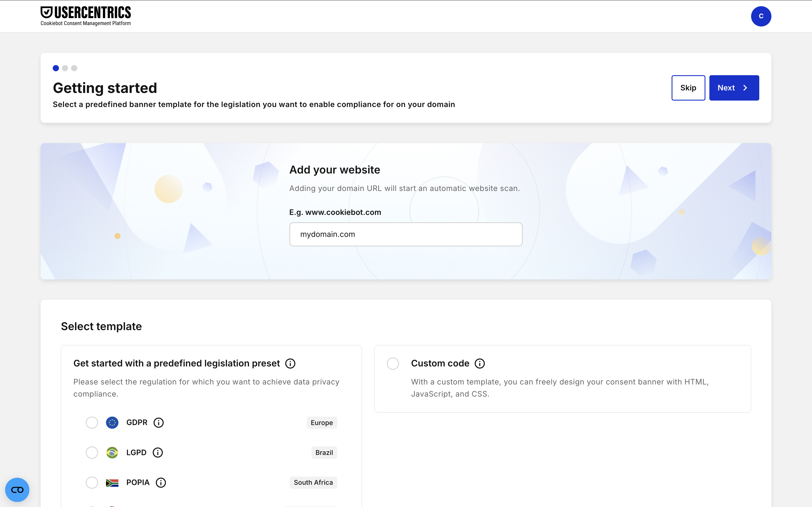Viewport: 812px width, 507px height.
Task: Open the POPIA info tooltip icon
Action: [x=161, y=482]
